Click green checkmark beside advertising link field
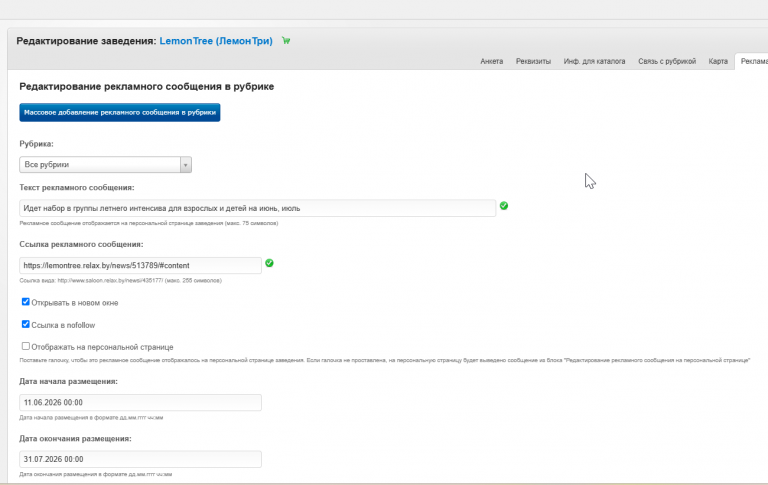Screen dimensions: 768x485 coord(269,263)
